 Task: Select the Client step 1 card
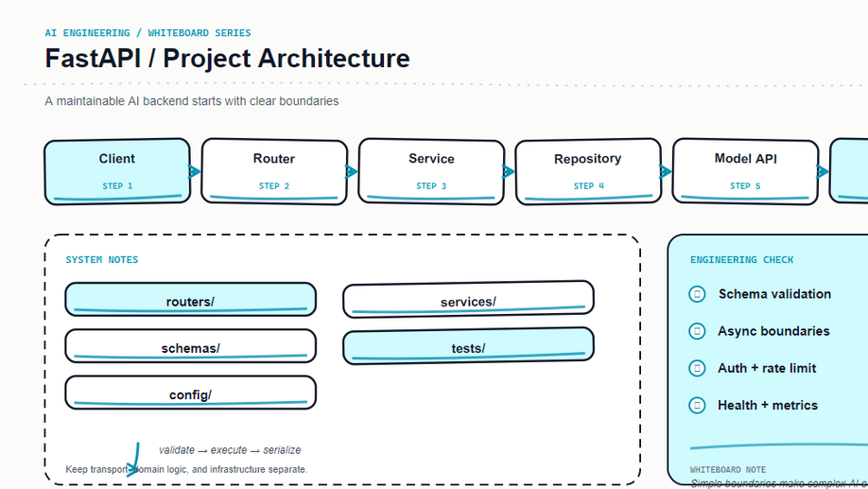[x=117, y=172]
